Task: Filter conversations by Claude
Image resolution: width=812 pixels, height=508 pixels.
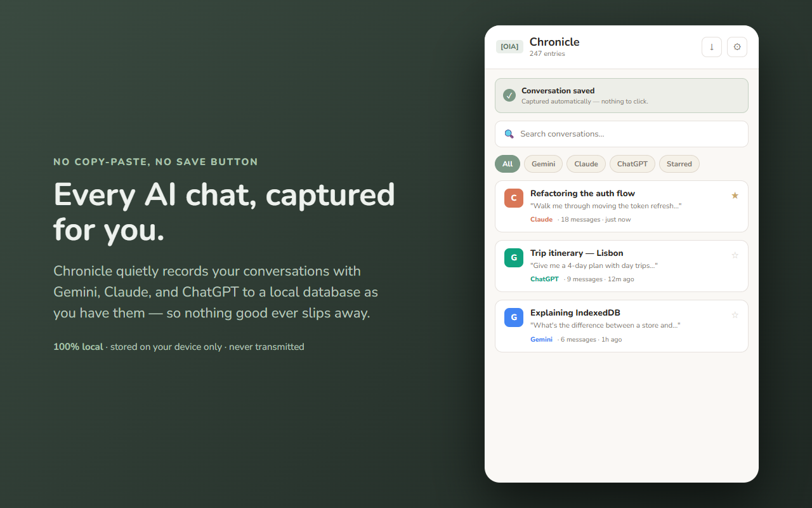Action: (x=586, y=164)
